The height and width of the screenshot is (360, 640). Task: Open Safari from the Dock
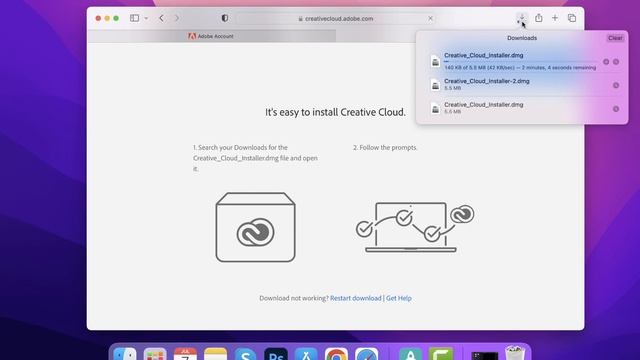(x=367, y=354)
